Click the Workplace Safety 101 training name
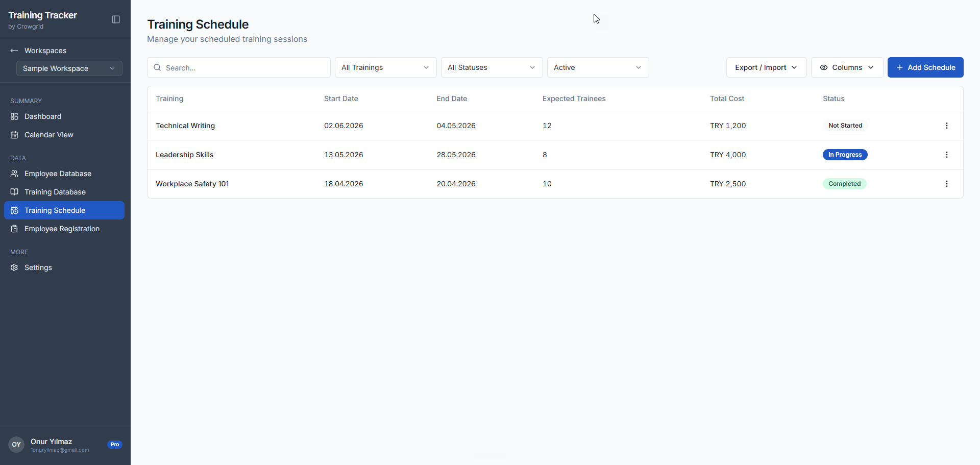980x465 pixels. point(192,184)
